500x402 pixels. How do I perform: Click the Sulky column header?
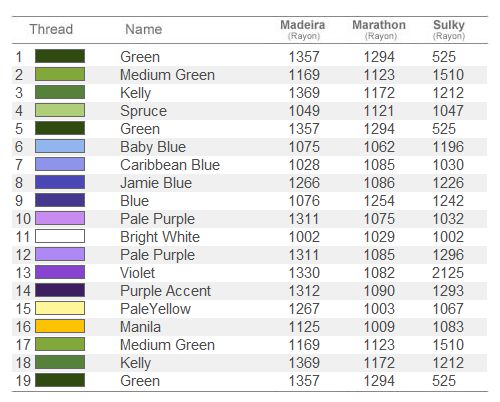pos(449,29)
